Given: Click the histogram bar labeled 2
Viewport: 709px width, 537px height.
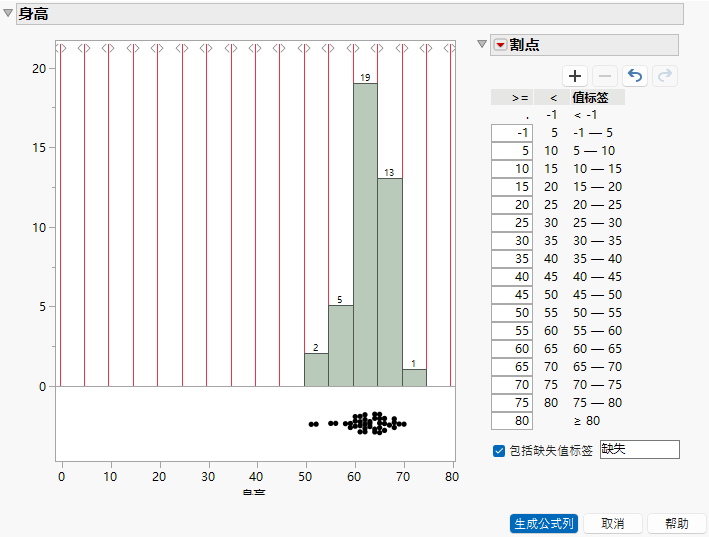Looking at the screenshot, I should click(317, 370).
